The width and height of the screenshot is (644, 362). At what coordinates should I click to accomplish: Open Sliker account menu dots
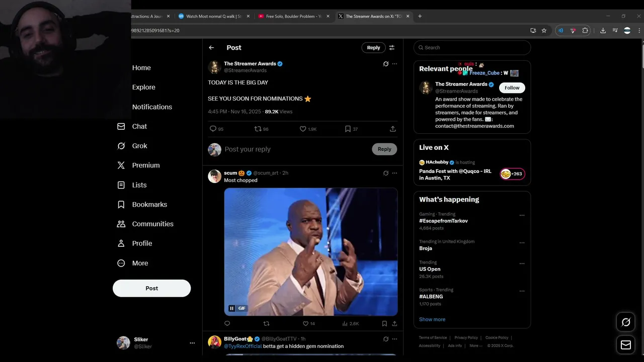[192, 343]
